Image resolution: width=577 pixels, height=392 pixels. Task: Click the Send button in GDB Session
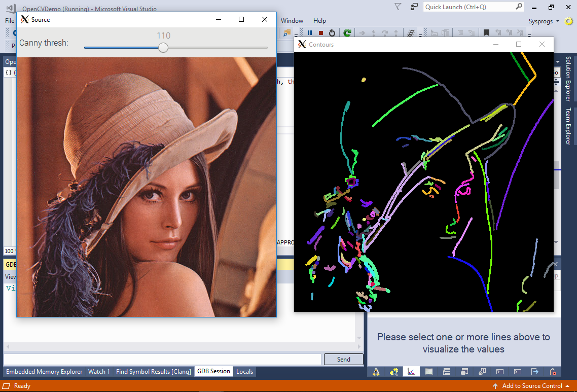[343, 359]
